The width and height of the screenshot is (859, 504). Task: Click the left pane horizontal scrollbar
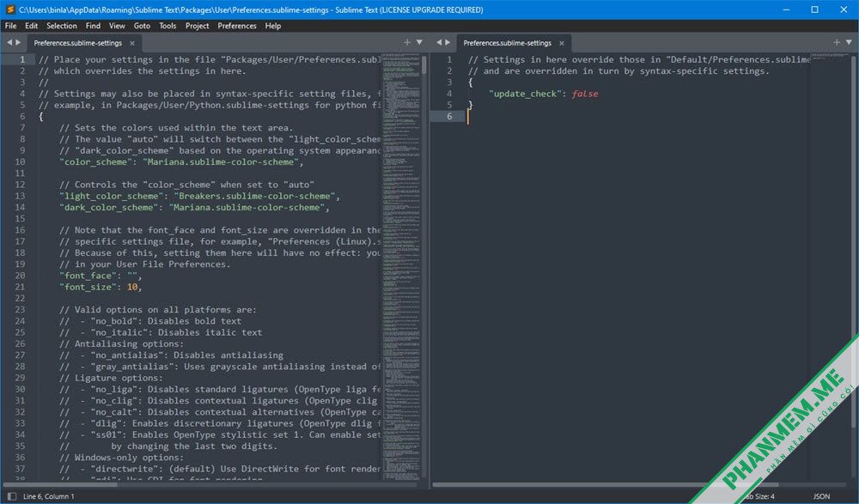coord(60,484)
